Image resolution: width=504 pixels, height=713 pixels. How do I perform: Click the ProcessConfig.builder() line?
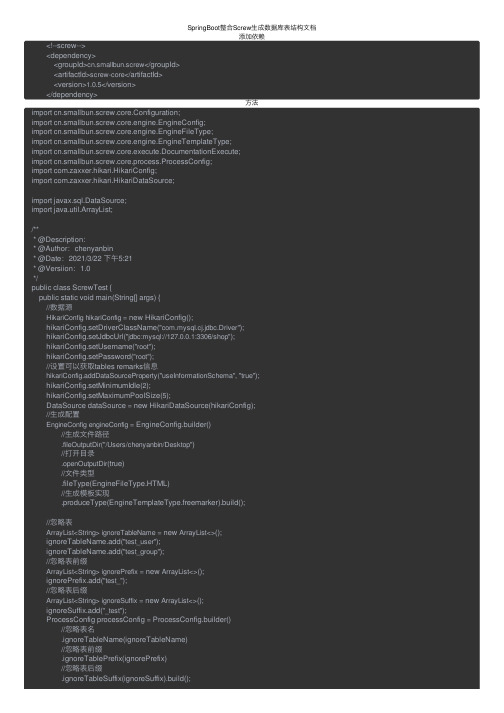pyautogui.click(x=138, y=619)
